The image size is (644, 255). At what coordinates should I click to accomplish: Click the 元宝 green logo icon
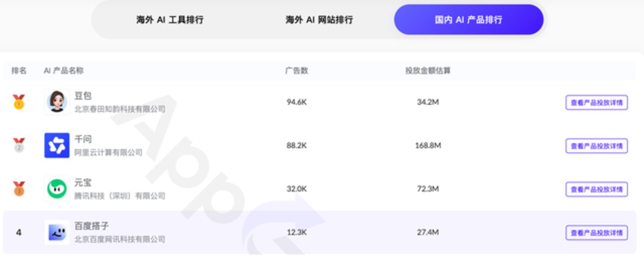click(x=57, y=189)
